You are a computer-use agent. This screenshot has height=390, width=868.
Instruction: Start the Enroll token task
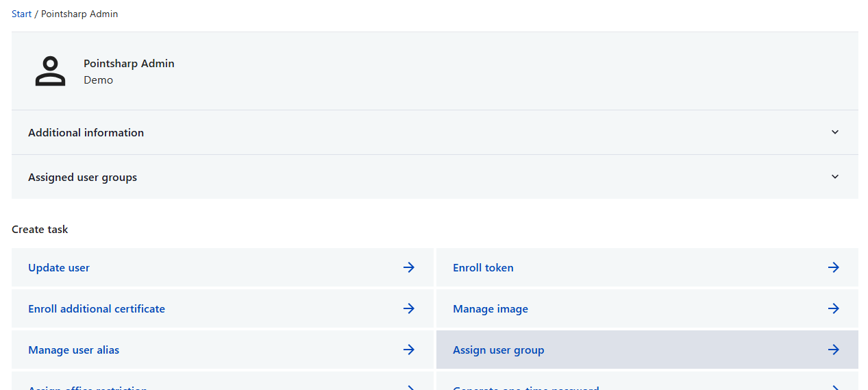coord(483,267)
